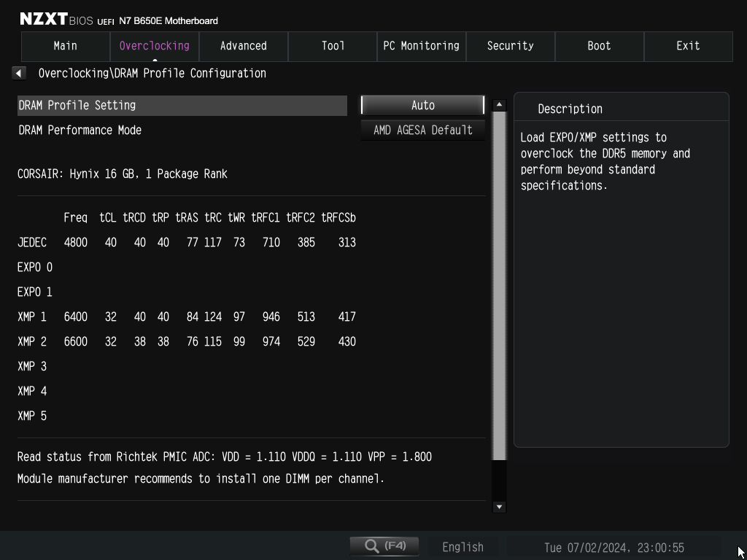Click the tRFC1 value 946
This screenshot has width=747, height=560.
271,316
